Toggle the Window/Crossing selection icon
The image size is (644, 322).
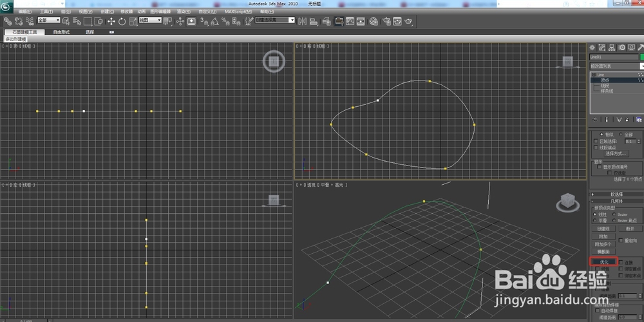[99, 21]
